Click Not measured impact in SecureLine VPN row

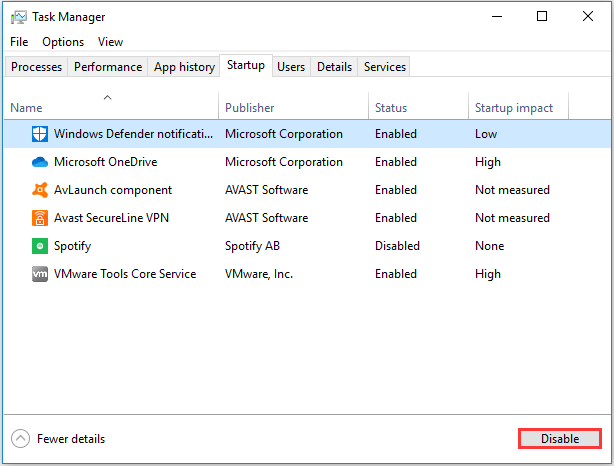[x=512, y=218]
